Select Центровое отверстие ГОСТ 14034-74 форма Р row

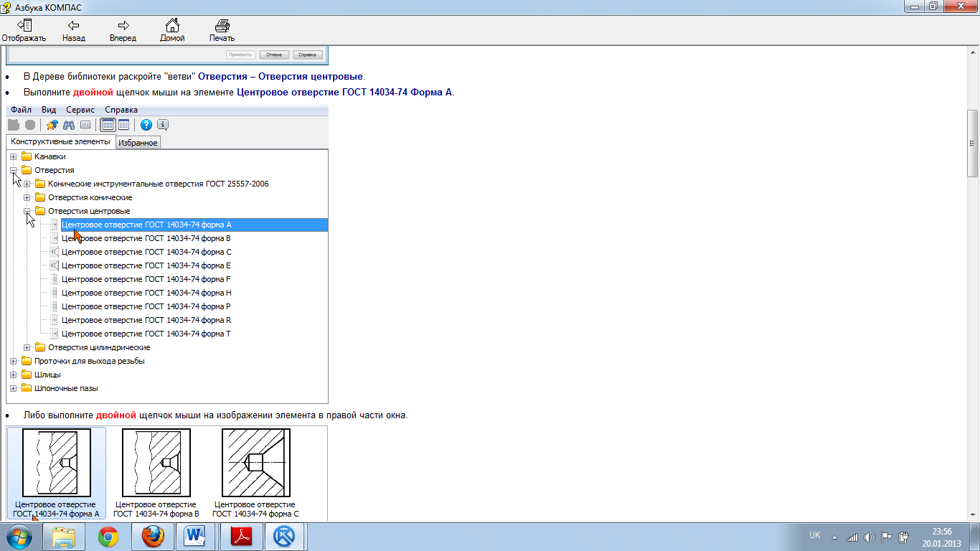(146, 306)
